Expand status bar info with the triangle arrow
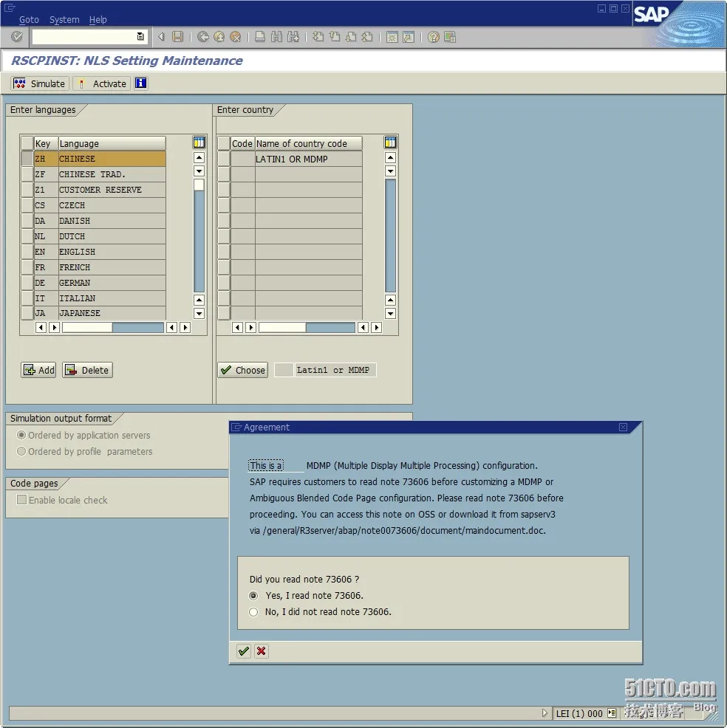The image size is (727, 728). click(x=545, y=712)
